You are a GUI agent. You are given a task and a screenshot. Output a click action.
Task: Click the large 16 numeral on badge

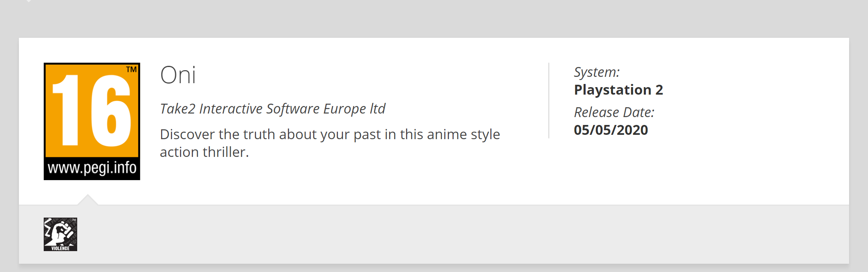pyautogui.click(x=91, y=111)
